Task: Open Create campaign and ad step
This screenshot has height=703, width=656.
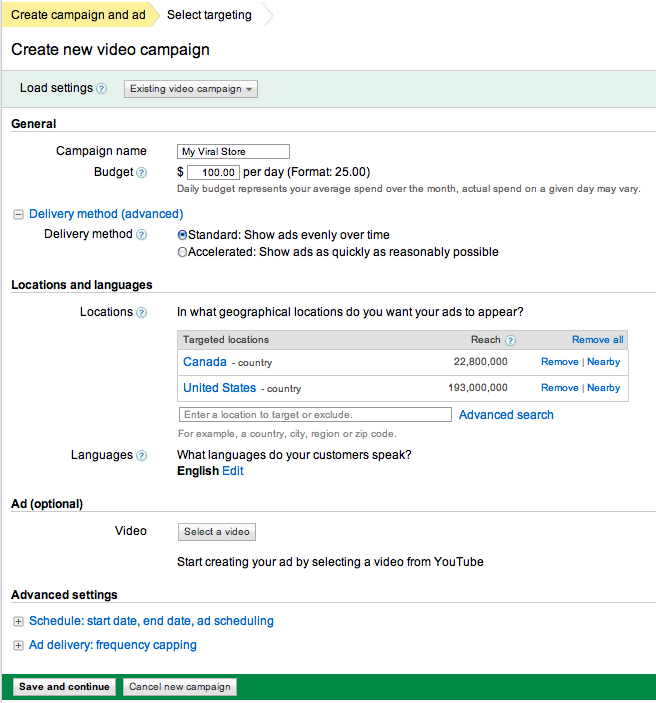Action: tap(78, 15)
